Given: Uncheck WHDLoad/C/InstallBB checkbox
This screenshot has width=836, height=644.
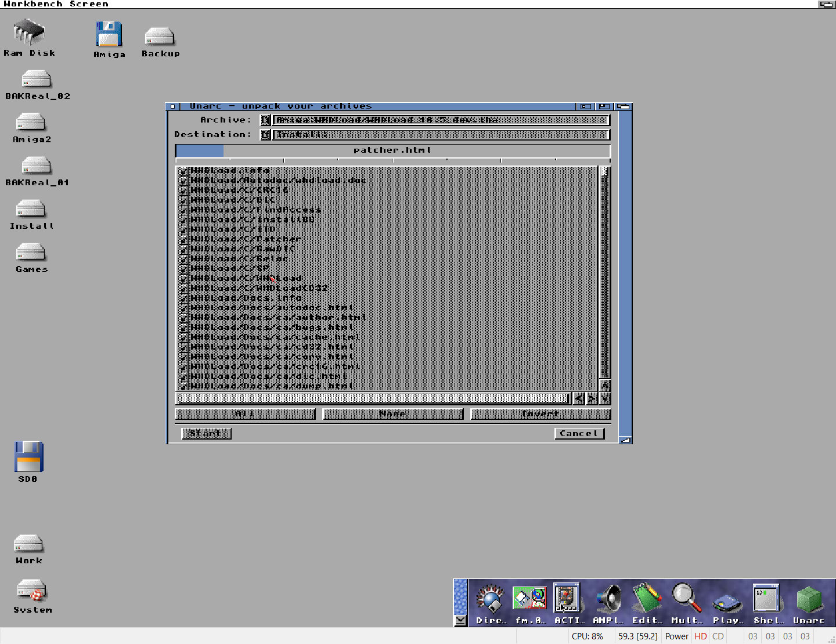Looking at the screenshot, I should [183, 220].
